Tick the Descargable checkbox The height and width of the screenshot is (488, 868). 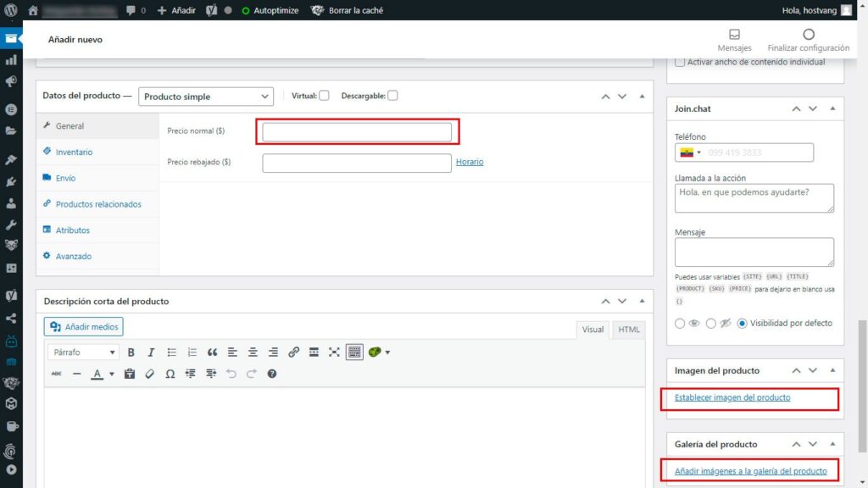(x=392, y=96)
